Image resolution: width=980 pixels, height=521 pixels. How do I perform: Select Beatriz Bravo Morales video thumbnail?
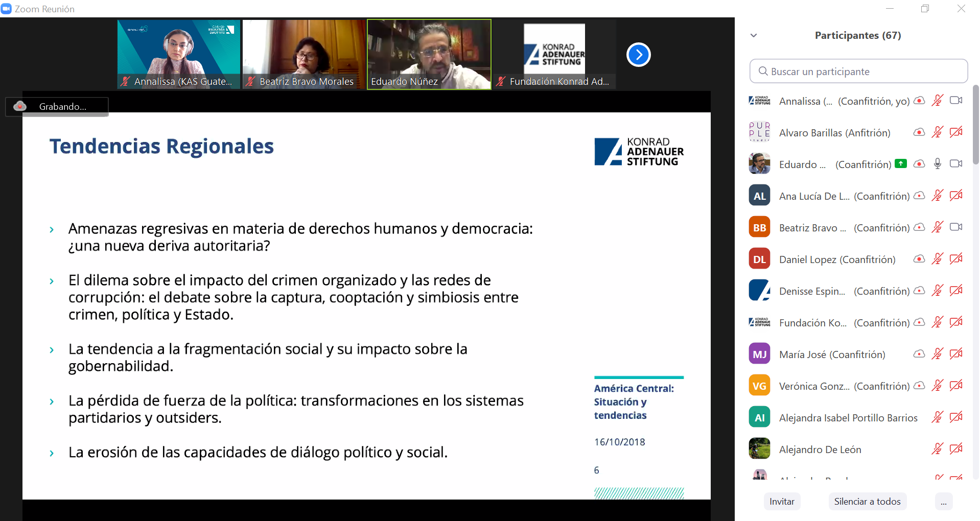pos(304,54)
